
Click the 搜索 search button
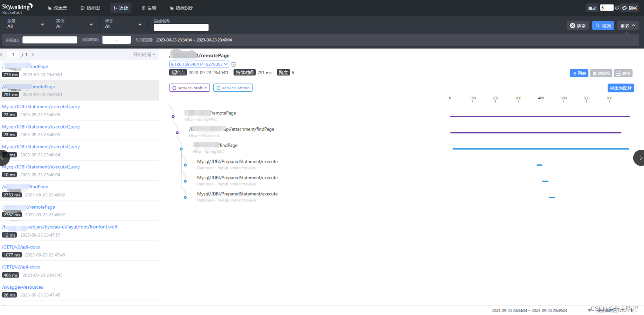click(603, 26)
